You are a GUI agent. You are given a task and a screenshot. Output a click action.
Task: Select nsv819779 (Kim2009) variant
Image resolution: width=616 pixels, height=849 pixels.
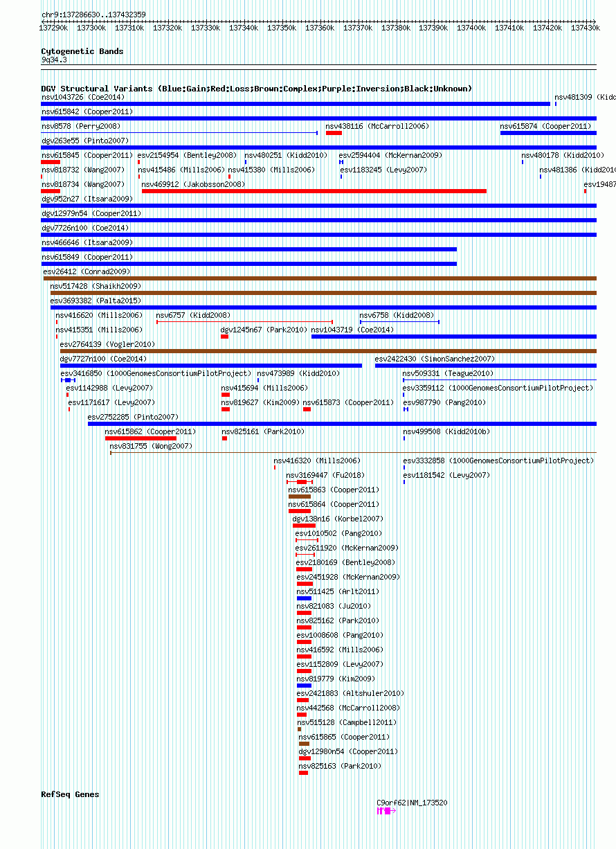336,679
